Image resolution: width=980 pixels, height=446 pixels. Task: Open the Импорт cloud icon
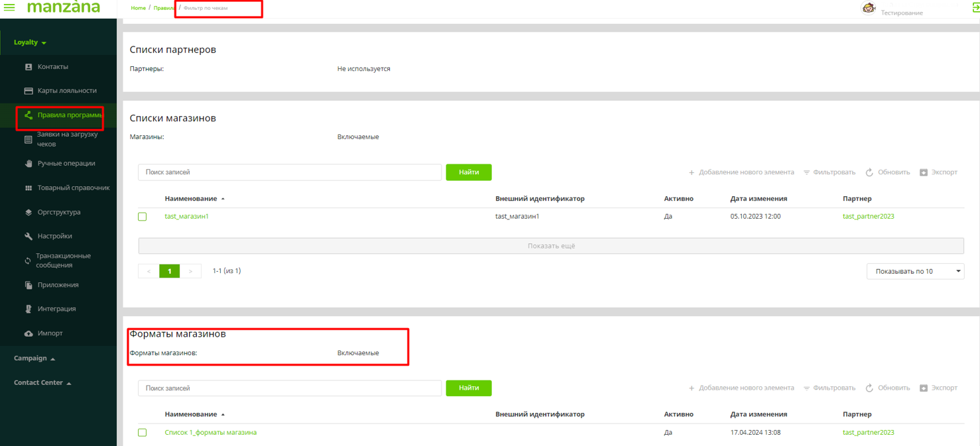click(29, 333)
